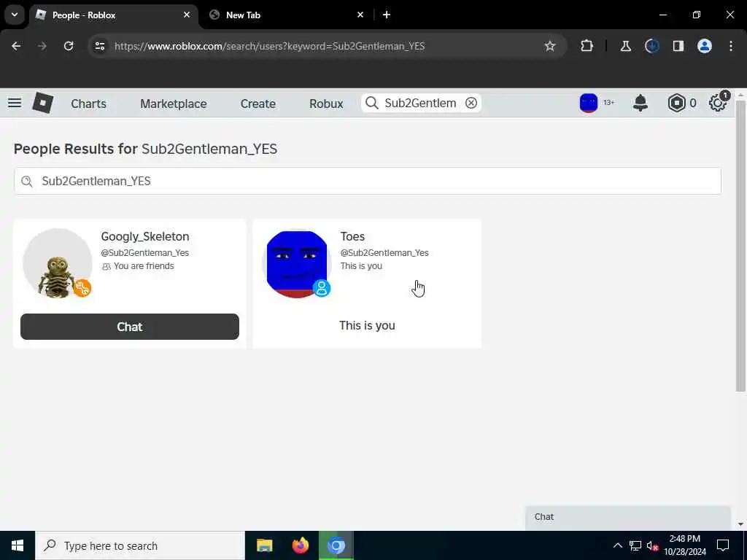Open Chrome Labs flask icon
This screenshot has height=560, width=747.
coord(625,46)
